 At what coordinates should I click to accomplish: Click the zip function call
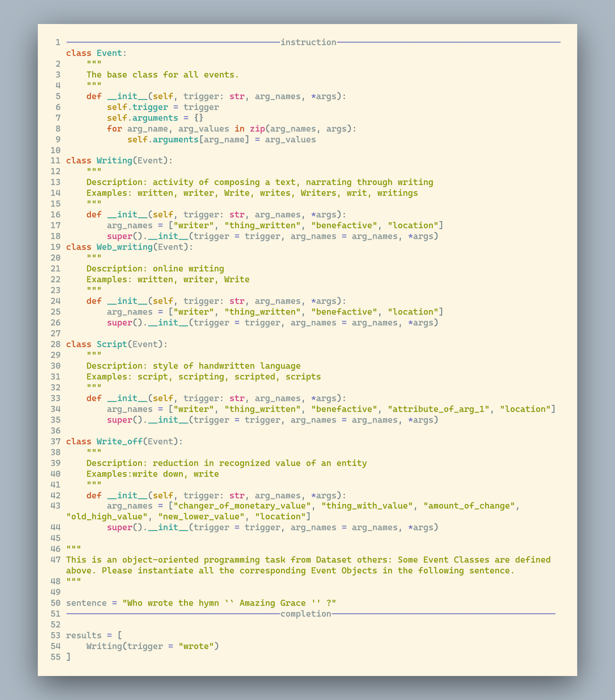(x=257, y=129)
